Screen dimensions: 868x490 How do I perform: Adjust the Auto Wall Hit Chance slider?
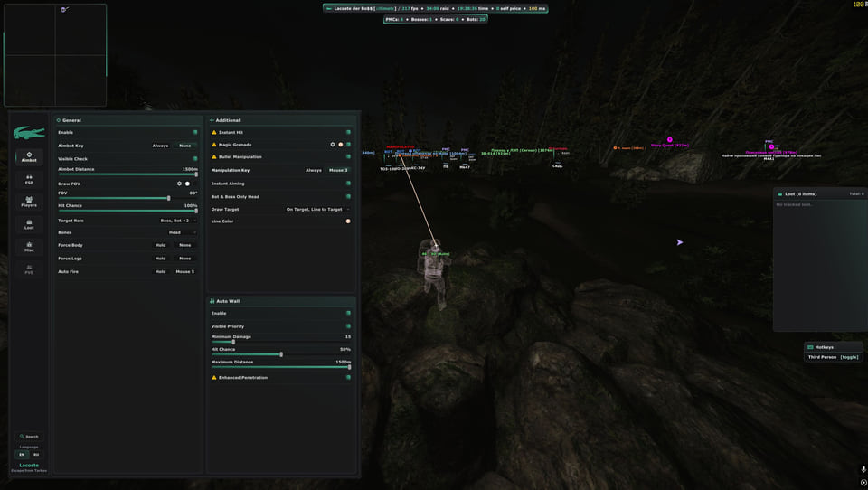click(280, 354)
